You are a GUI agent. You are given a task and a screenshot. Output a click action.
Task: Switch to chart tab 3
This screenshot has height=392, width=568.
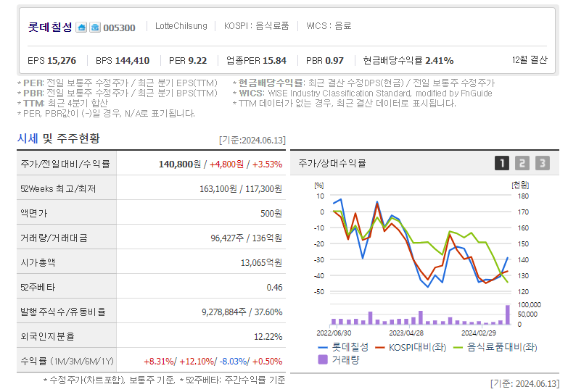coord(543,163)
